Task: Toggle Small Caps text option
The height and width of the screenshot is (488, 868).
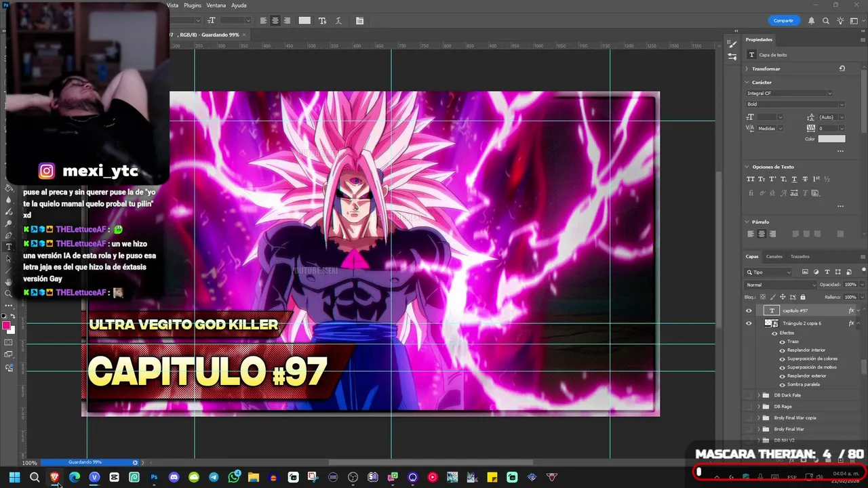Action: (762, 179)
